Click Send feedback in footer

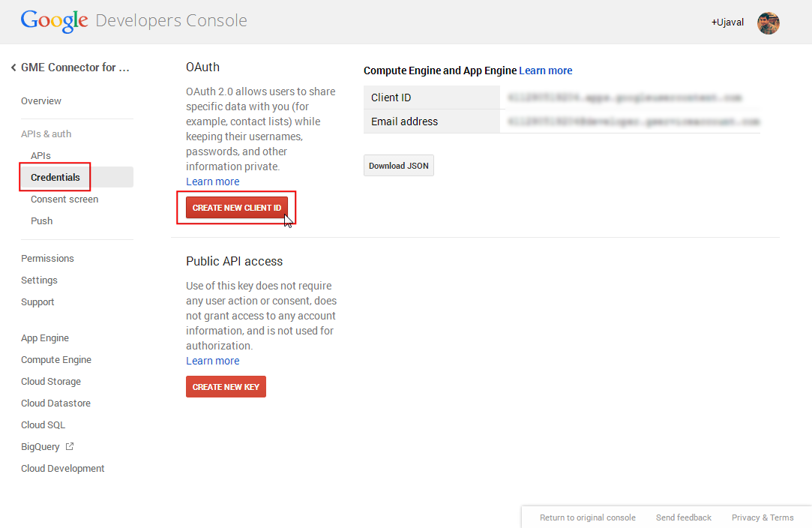[684, 517]
